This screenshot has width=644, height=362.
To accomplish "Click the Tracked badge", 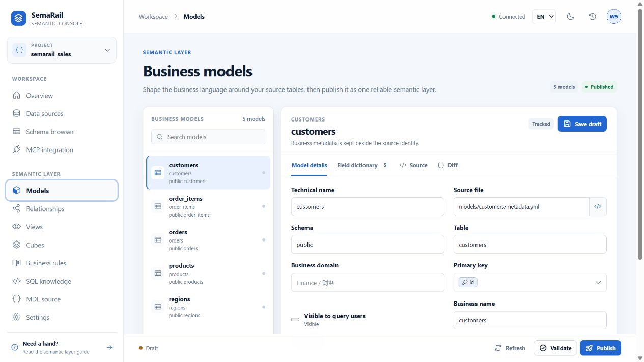I will [541, 124].
